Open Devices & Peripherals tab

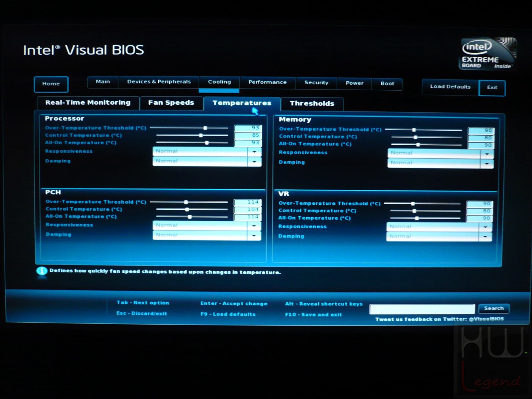coord(159,82)
